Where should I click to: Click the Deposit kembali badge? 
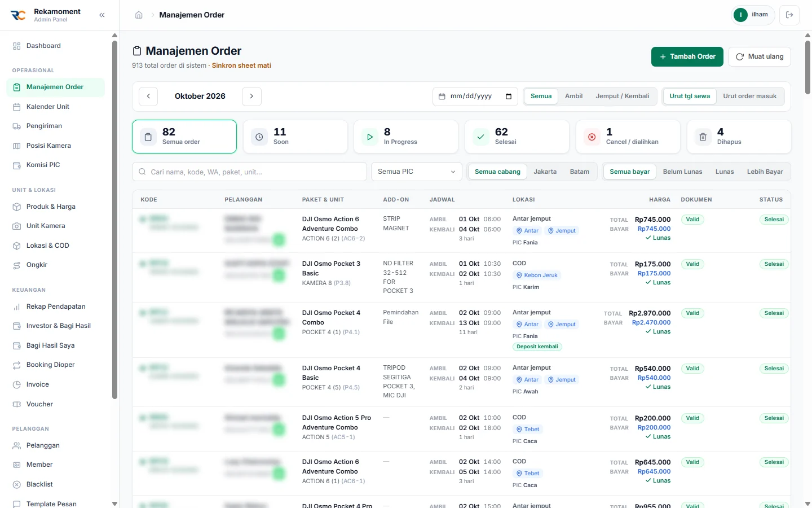pos(537,347)
